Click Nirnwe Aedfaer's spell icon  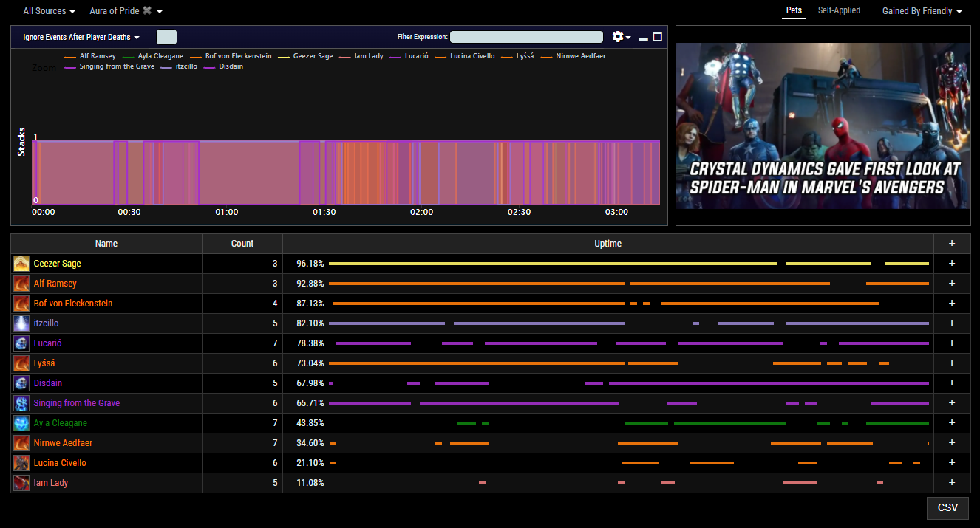coord(21,443)
